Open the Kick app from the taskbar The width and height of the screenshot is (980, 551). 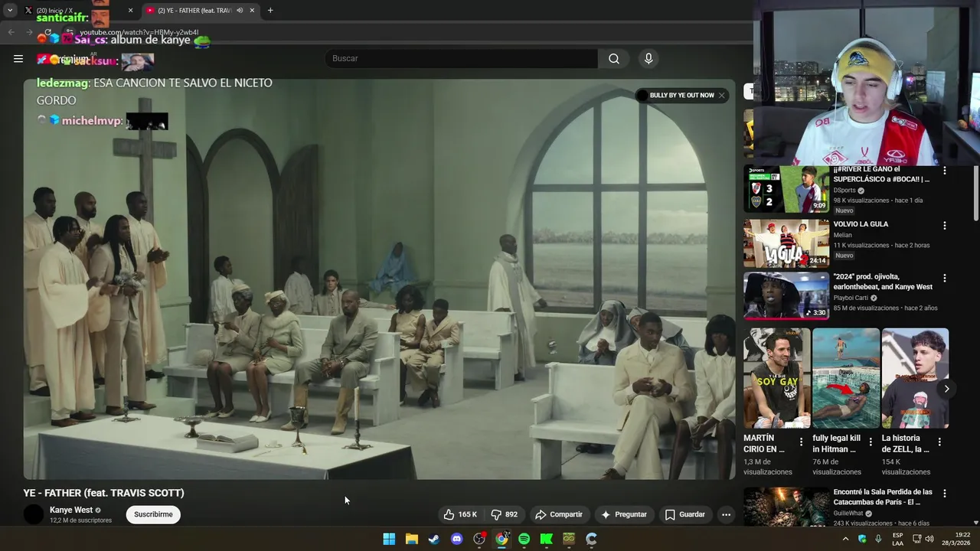[x=546, y=539]
